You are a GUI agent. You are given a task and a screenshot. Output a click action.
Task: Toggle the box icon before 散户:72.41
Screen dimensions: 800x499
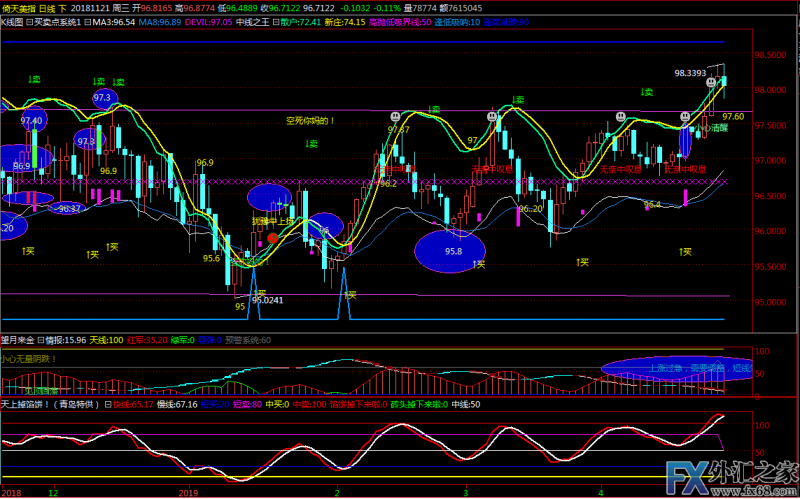(276, 22)
